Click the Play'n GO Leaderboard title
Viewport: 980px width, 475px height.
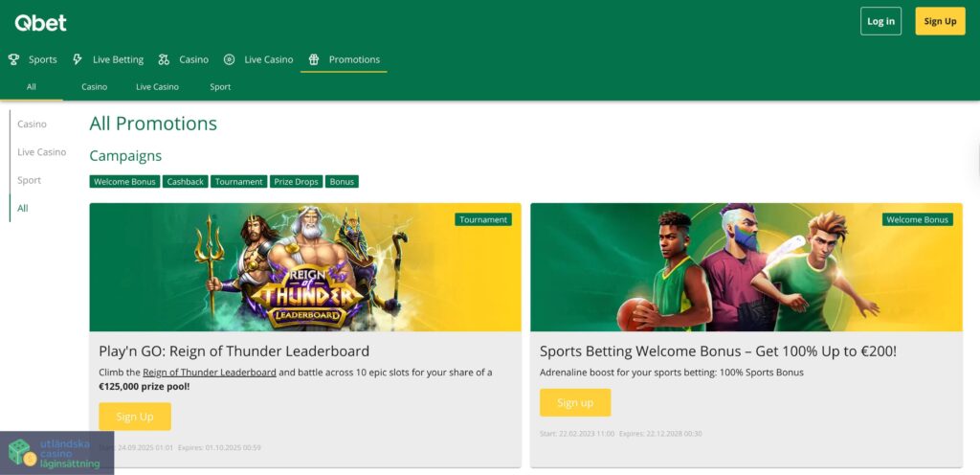point(234,351)
